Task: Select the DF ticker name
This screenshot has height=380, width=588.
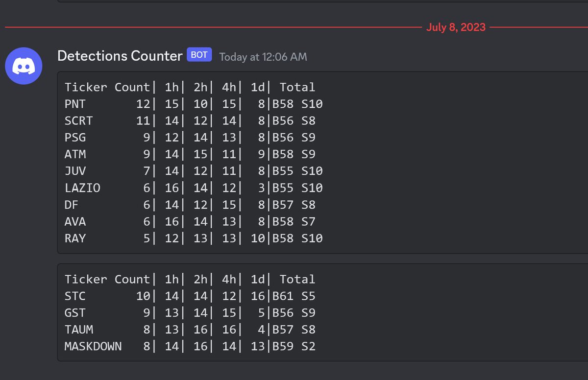Action: click(72, 205)
